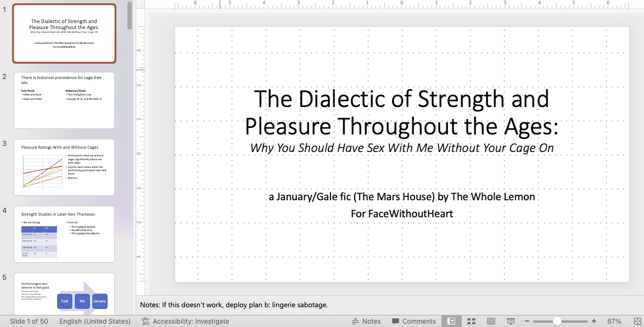644x327 pixels.
Task: Open the Comments pane
Action: [x=413, y=322]
